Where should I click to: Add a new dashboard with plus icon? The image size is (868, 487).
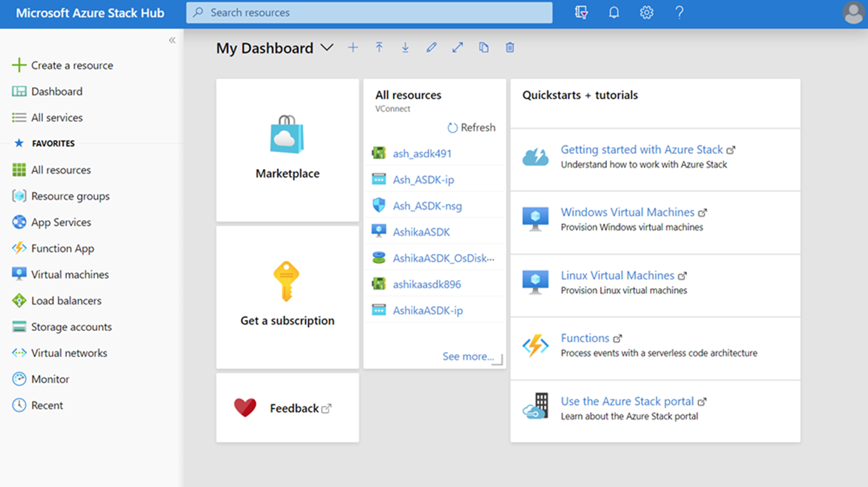tap(353, 48)
